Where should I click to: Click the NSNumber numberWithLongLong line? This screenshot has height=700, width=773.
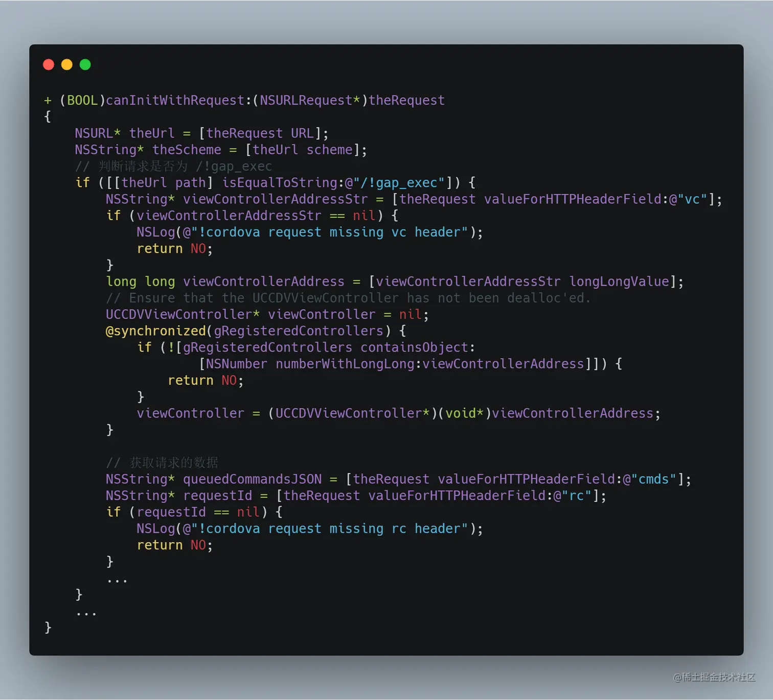411,364
